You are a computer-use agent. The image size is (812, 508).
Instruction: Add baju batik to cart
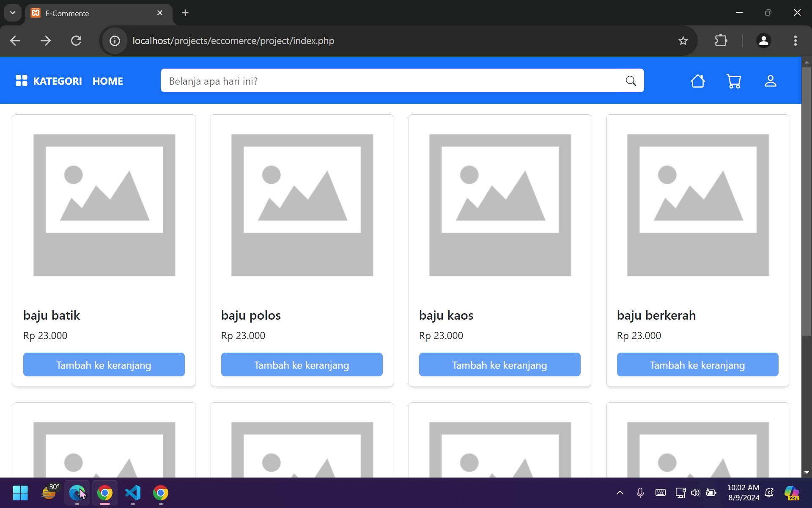[104, 364]
